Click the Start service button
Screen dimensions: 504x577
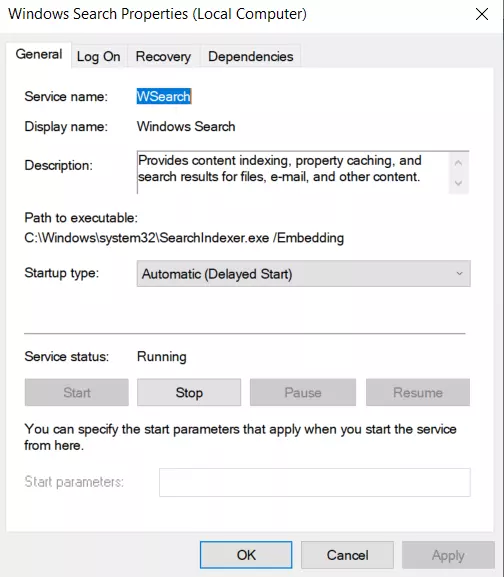pos(77,392)
